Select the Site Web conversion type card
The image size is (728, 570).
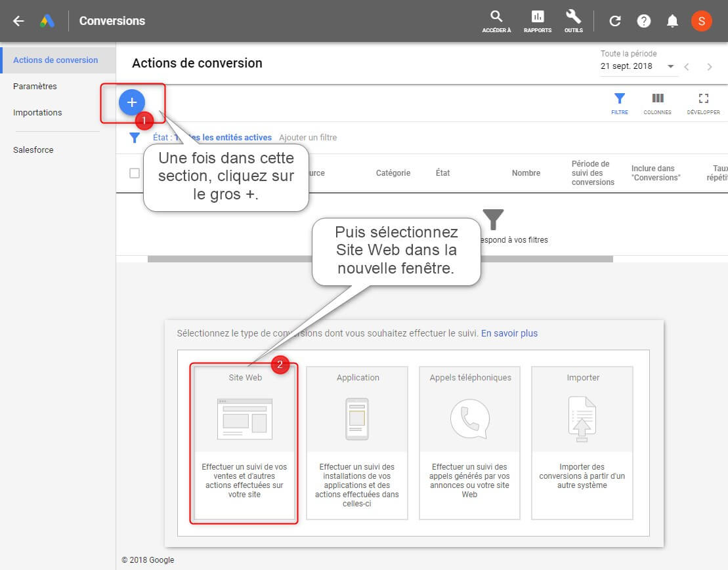tap(244, 443)
